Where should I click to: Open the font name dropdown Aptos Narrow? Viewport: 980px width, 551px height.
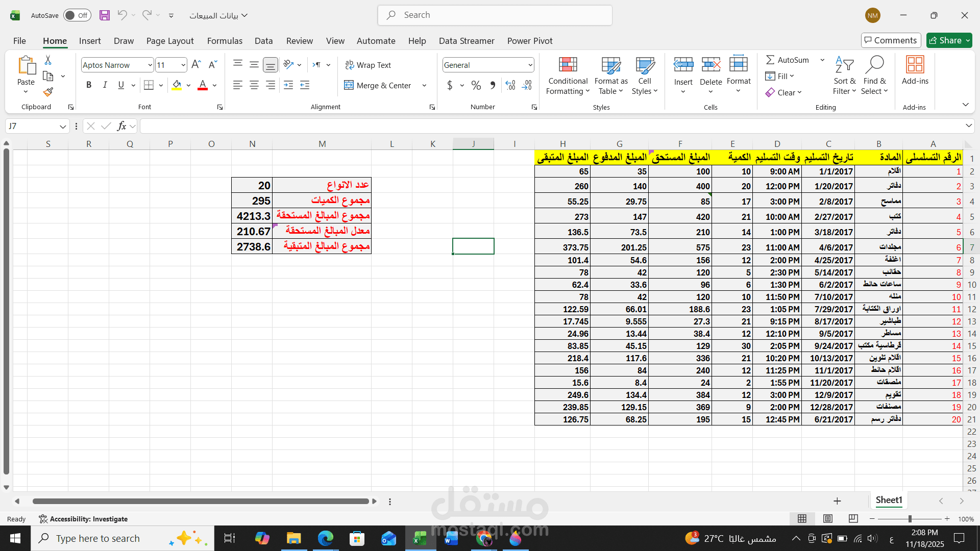tap(150, 65)
